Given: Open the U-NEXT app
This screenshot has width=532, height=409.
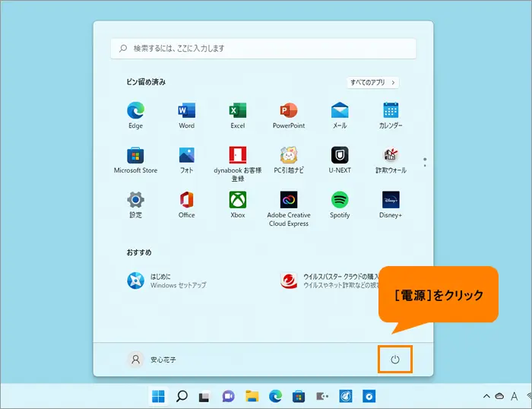Looking at the screenshot, I should point(340,160).
